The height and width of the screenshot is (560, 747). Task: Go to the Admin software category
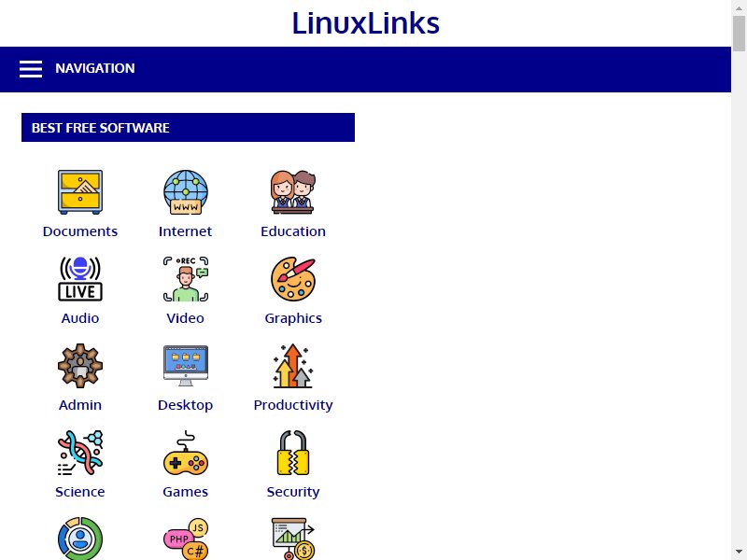80,405
